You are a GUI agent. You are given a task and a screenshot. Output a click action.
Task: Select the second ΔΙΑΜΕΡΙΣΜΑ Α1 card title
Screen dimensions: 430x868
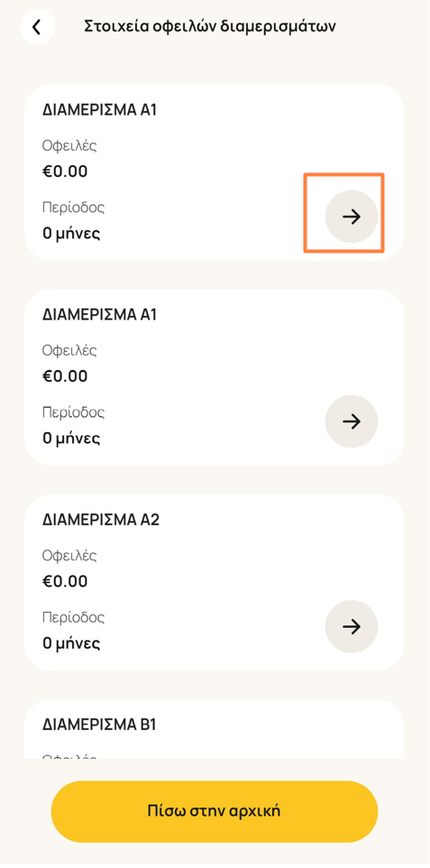tap(100, 314)
